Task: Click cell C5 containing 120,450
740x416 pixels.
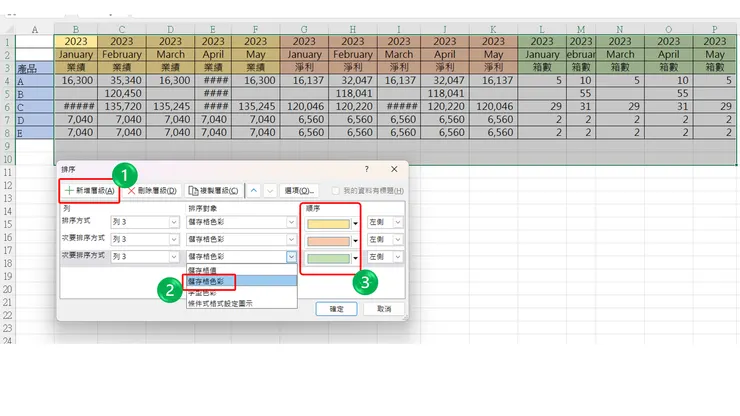Action: coord(122,93)
